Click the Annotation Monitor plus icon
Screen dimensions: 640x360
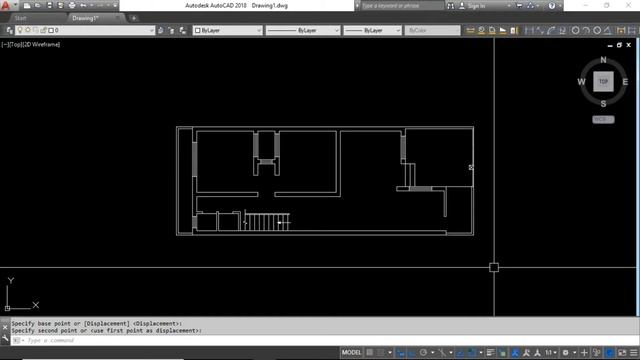click(x=584, y=352)
